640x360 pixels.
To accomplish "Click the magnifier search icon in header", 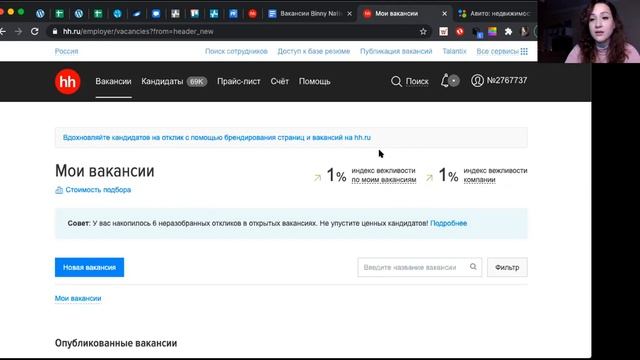I will pyautogui.click(x=396, y=82).
